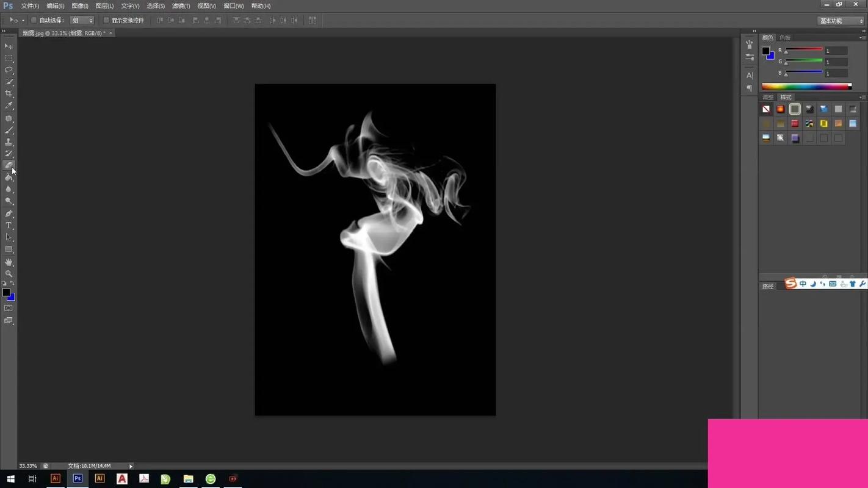868x488 pixels.
Task: Click the R value input field
Action: [x=836, y=51]
